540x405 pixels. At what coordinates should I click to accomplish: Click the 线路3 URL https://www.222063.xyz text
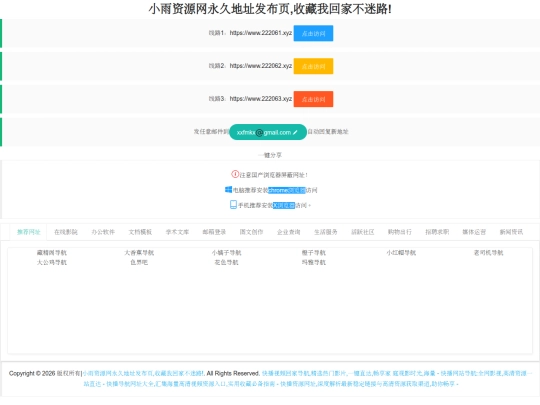point(261,98)
